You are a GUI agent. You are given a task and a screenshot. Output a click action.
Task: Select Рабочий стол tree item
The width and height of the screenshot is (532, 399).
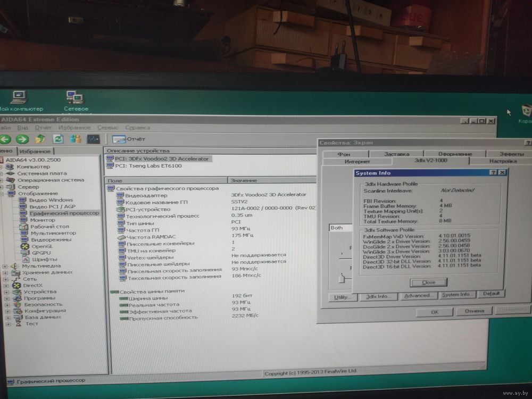[x=49, y=227]
